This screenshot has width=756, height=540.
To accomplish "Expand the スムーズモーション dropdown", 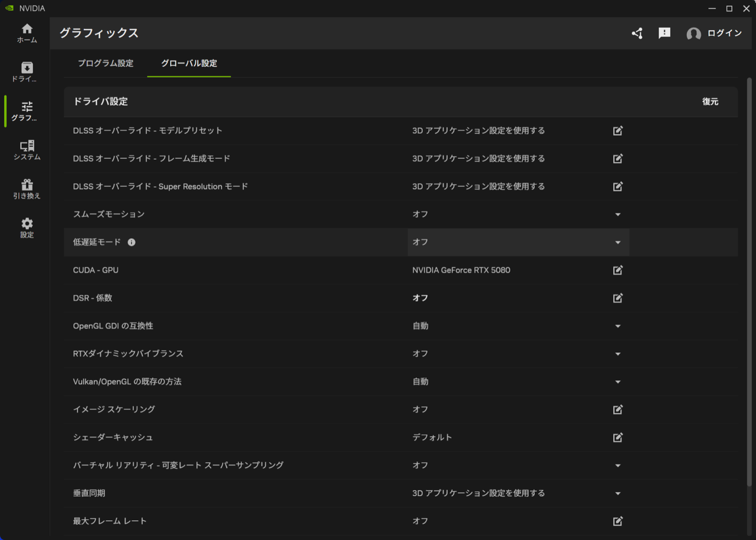I will (618, 215).
